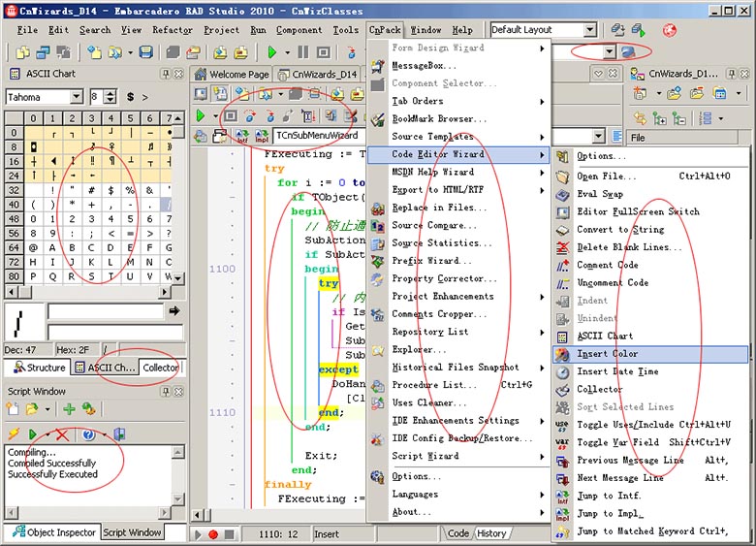Pin the Script Window panel
The width and height of the screenshot is (756, 546).
click(x=165, y=391)
